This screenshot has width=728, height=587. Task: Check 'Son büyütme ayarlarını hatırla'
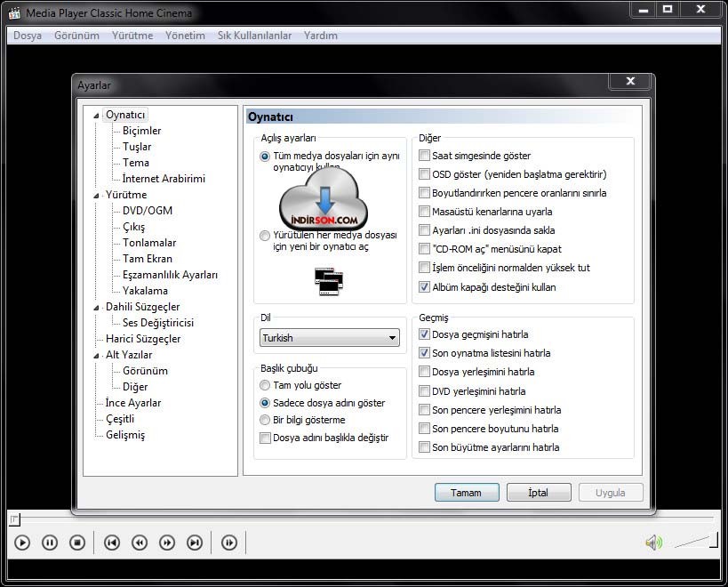424,446
